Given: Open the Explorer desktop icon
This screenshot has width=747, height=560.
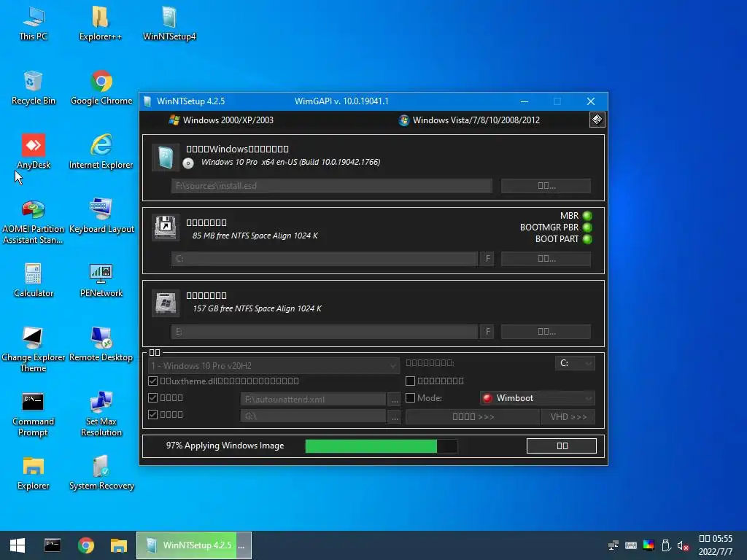Looking at the screenshot, I should 34,474.
